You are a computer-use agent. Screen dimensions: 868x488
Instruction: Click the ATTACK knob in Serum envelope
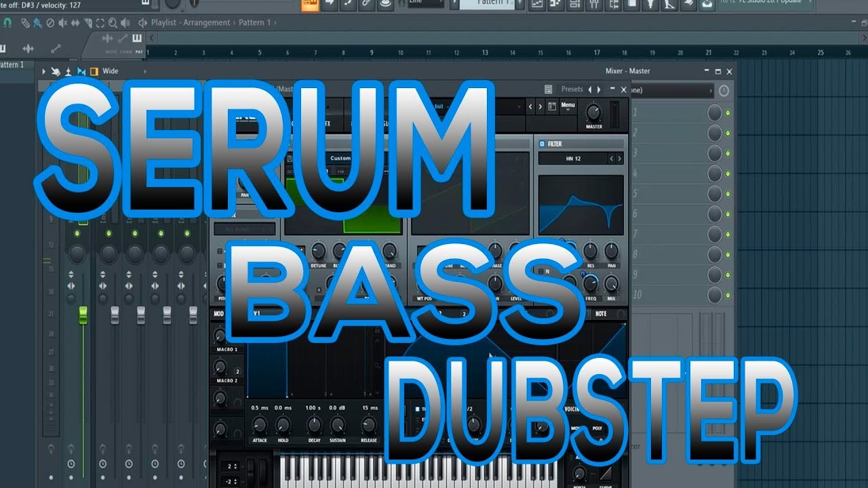[x=259, y=426]
